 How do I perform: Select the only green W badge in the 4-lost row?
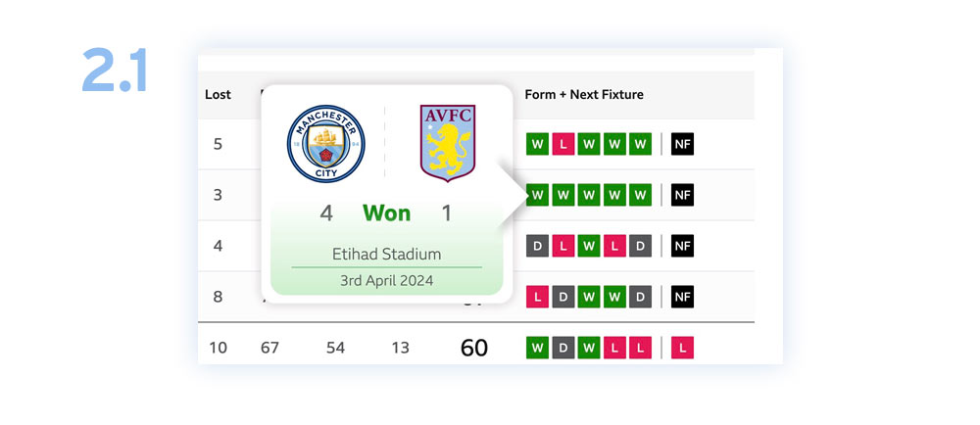(589, 246)
